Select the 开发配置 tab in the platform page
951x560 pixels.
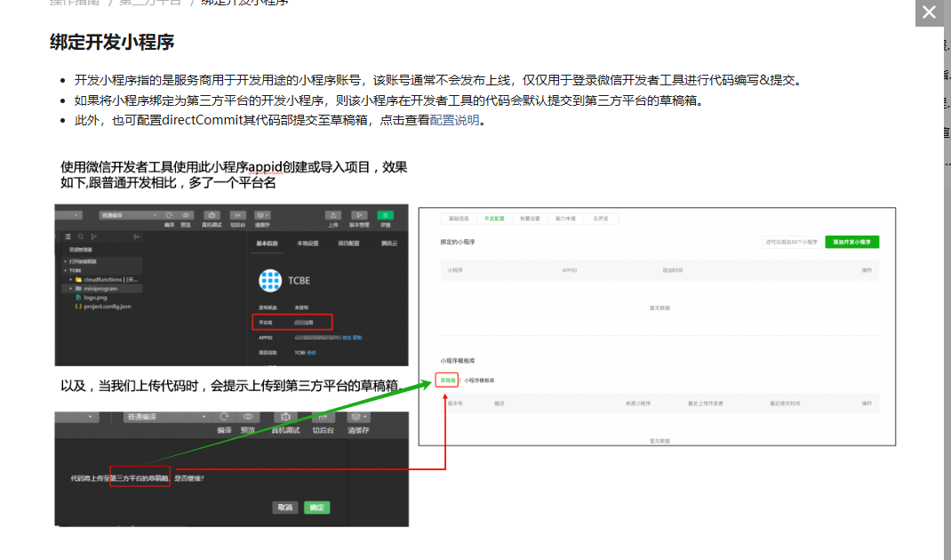tap(494, 219)
